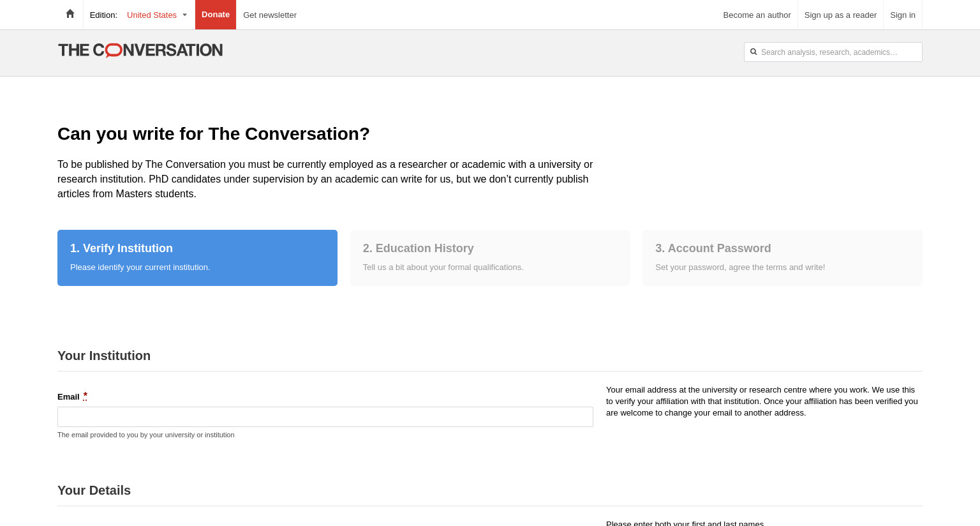Click the email hint text below field

click(146, 435)
